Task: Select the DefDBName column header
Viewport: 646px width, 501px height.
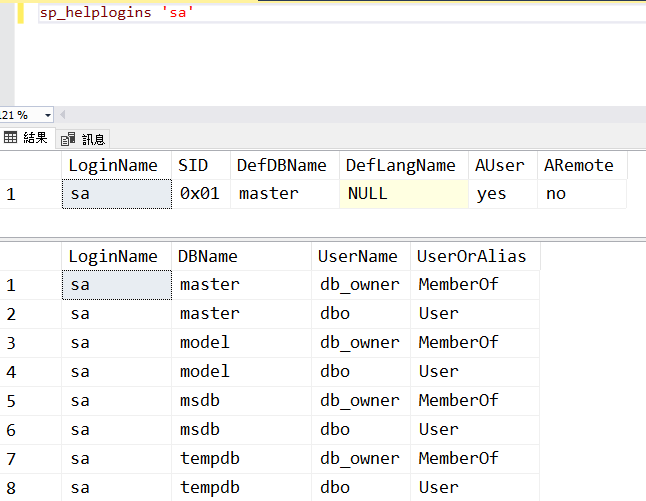Action: click(284, 165)
